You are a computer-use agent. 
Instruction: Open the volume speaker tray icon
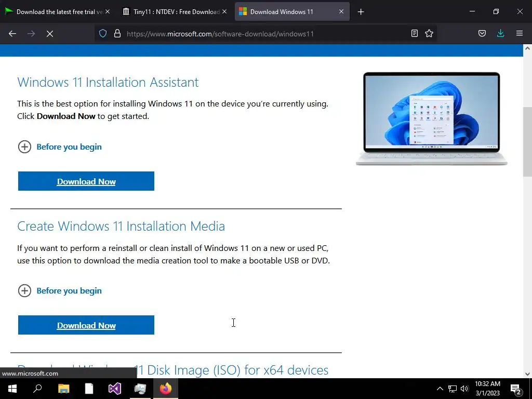(x=464, y=389)
